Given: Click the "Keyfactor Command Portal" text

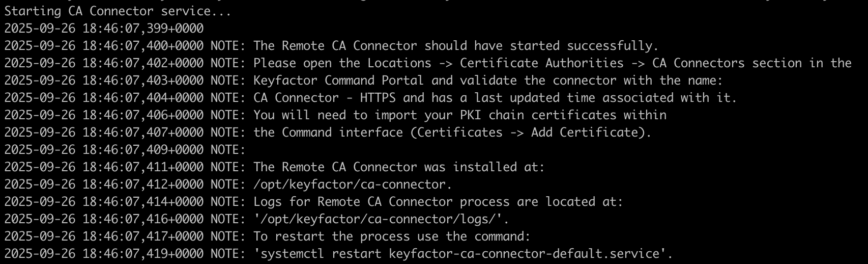Looking at the screenshot, I should coord(338,81).
